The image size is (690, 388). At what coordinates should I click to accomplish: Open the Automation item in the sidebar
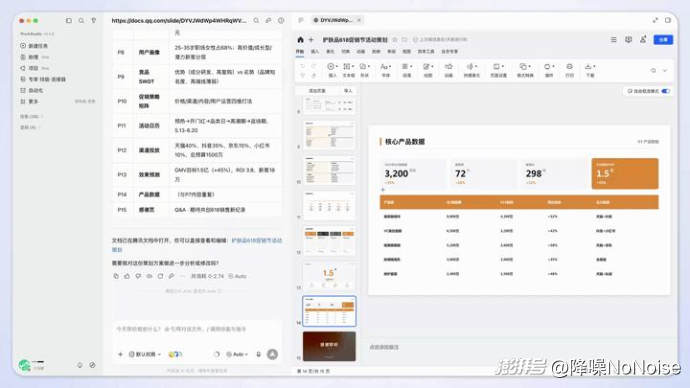[32, 90]
